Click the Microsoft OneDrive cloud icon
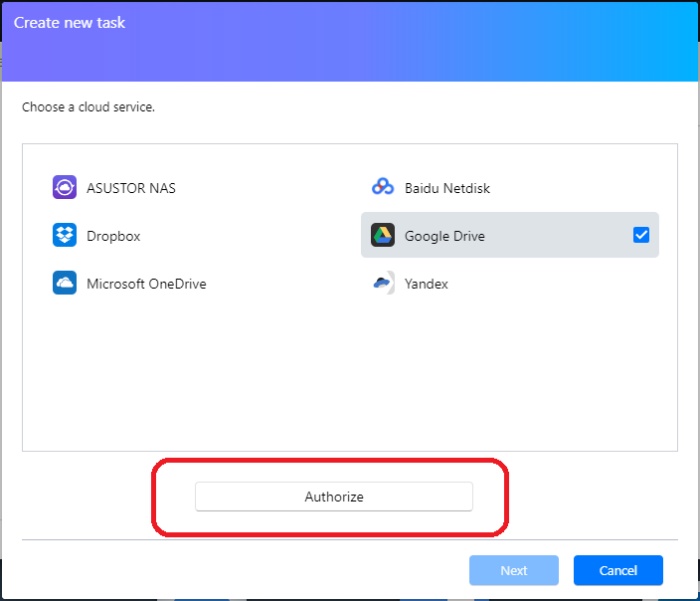Screen dimensions: 700x601 coord(65,284)
